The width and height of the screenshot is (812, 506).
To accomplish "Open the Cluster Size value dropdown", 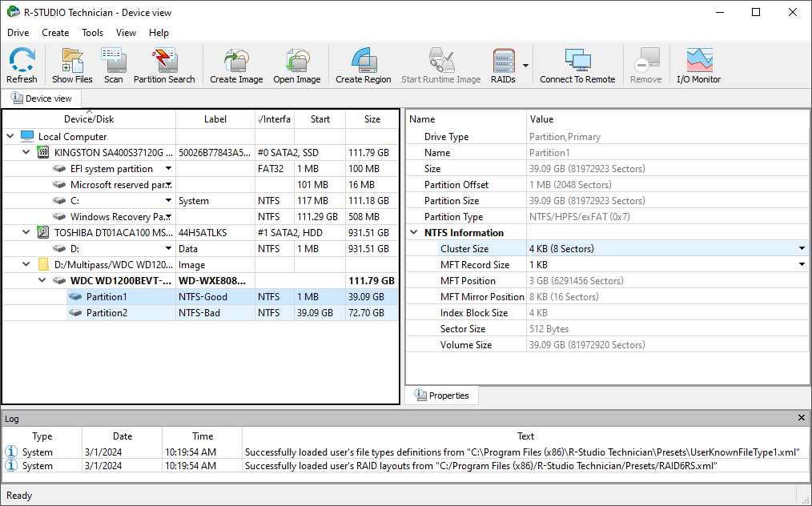I will pos(802,249).
